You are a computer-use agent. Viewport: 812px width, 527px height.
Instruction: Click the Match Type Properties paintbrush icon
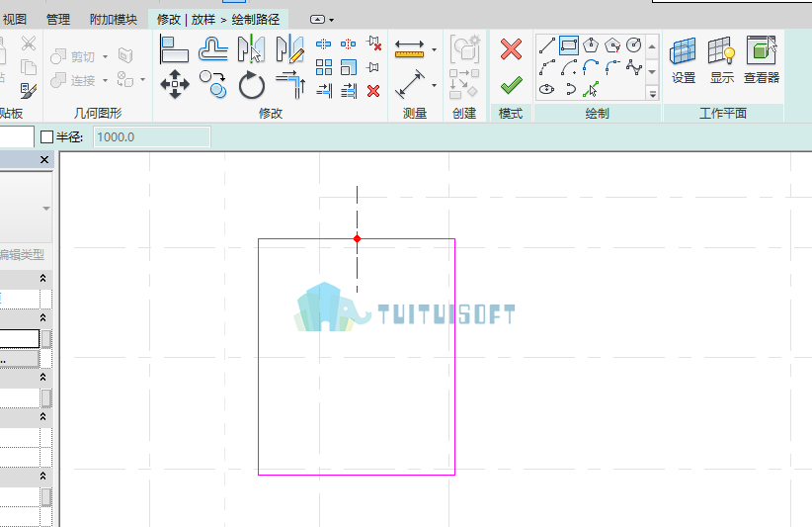coord(29,91)
